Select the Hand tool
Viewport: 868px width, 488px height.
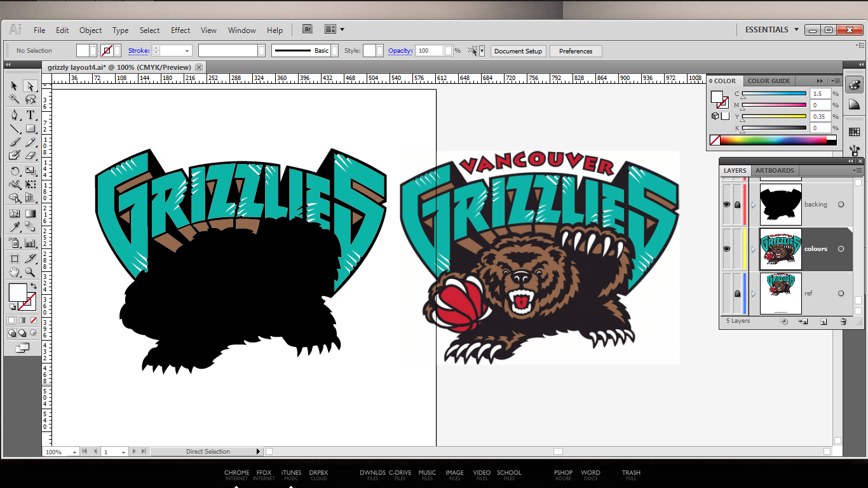tap(14, 271)
